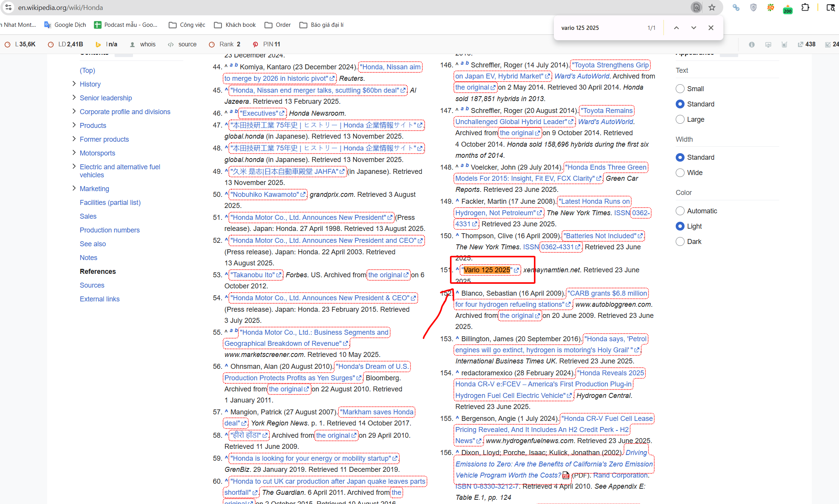Expand Products section in contents
The width and height of the screenshot is (839, 504).
click(x=74, y=125)
